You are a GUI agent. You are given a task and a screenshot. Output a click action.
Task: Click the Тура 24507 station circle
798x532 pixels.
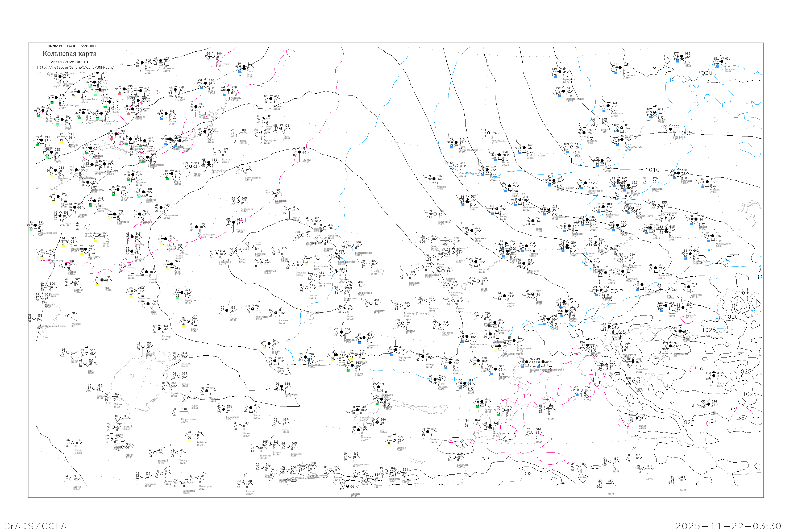681,57
